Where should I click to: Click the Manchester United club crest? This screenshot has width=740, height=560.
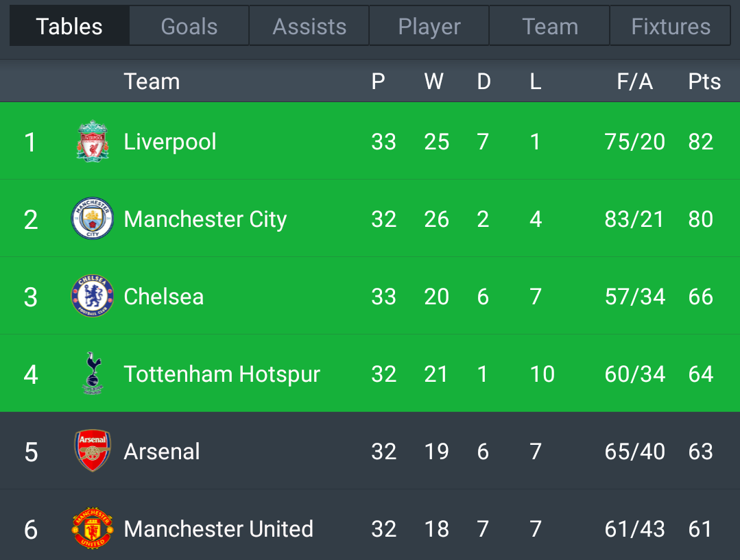[x=93, y=528]
